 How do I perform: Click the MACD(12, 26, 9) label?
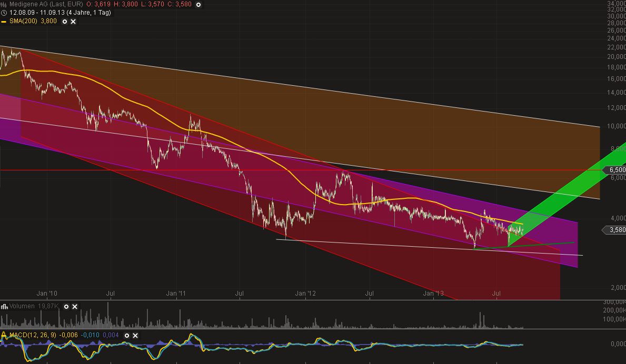(33, 335)
